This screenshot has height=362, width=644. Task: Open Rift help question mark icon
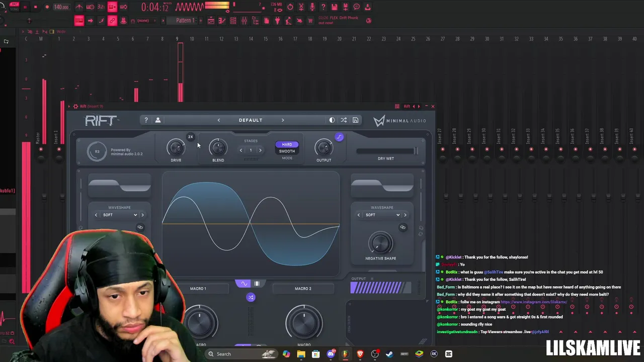(x=146, y=120)
